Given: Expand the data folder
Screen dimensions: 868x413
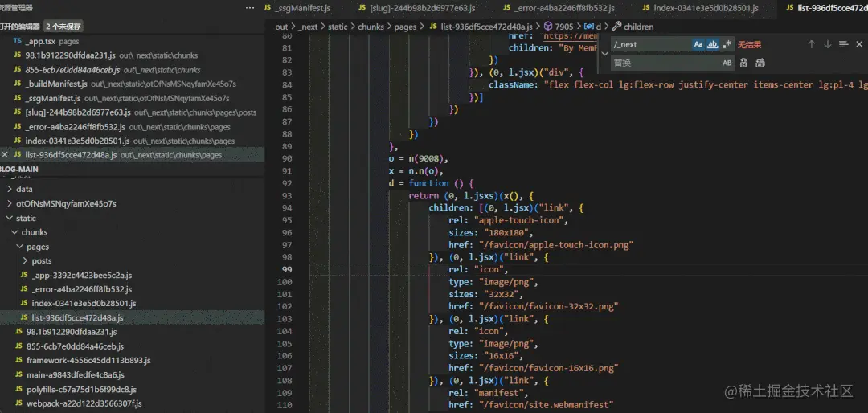Looking at the screenshot, I should tap(24, 190).
